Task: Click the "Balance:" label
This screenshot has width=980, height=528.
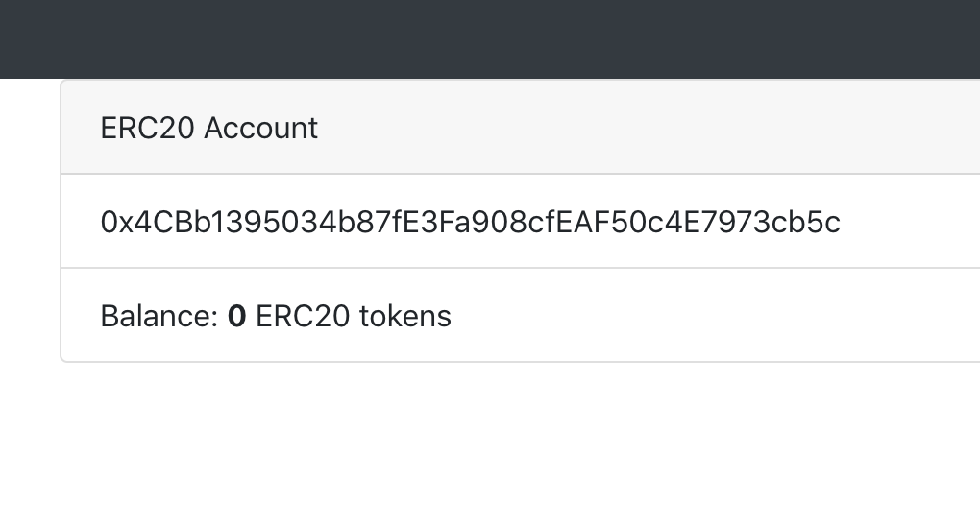Action: click(159, 317)
